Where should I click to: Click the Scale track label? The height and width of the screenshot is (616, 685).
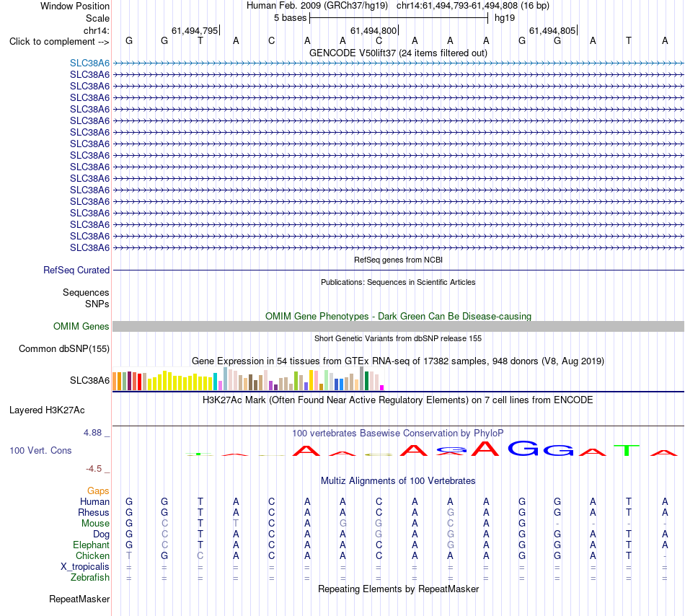pyautogui.click(x=97, y=18)
